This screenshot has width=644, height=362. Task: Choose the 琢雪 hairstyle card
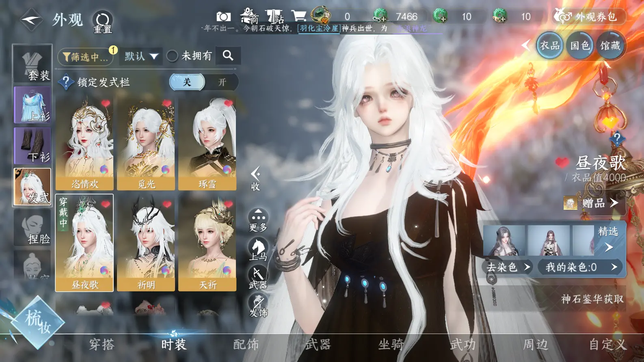(207, 143)
